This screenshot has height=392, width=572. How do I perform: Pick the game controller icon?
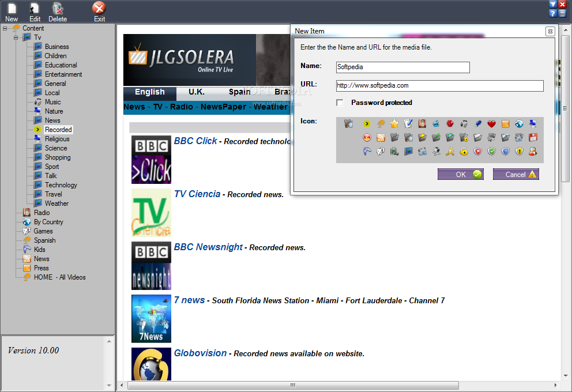coord(367,152)
